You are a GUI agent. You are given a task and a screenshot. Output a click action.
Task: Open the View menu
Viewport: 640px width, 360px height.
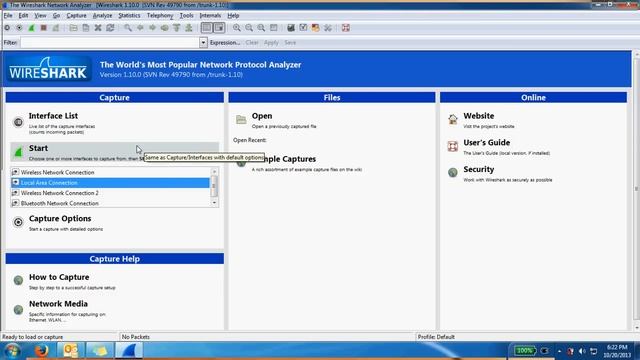coord(40,16)
